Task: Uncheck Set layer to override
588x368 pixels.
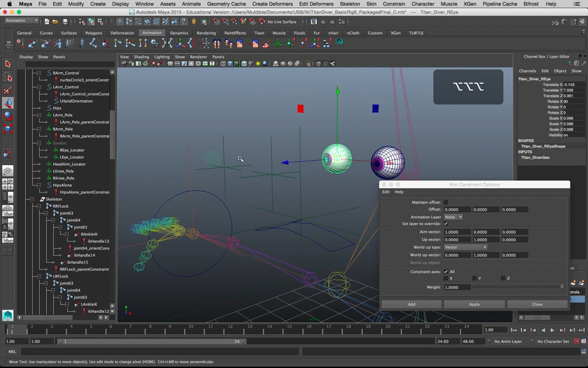Action: (x=446, y=224)
